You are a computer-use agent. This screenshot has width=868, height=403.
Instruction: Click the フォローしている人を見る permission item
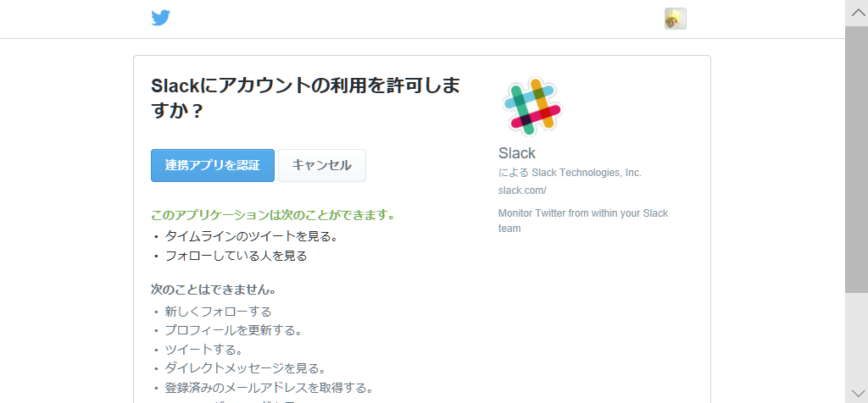pyautogui.click(x=236, y=256)
